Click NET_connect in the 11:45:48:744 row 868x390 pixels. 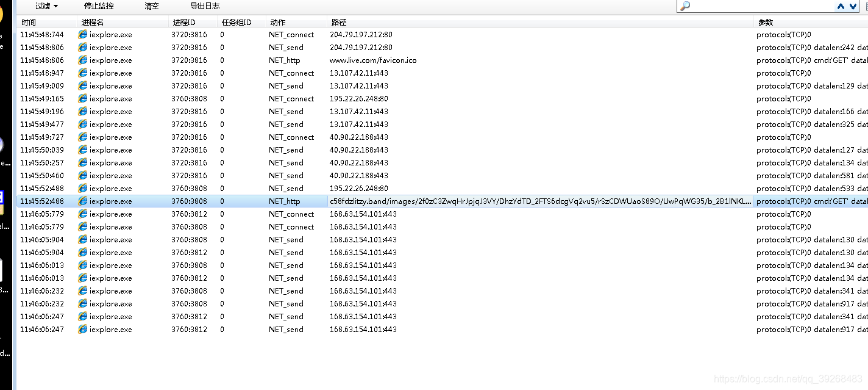pos(291,35)
